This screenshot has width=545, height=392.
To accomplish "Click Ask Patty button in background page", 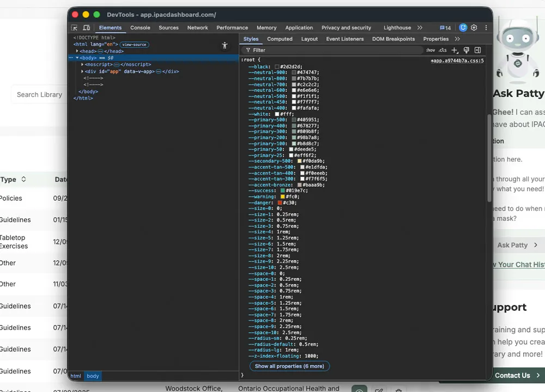I will coord(517,245).
